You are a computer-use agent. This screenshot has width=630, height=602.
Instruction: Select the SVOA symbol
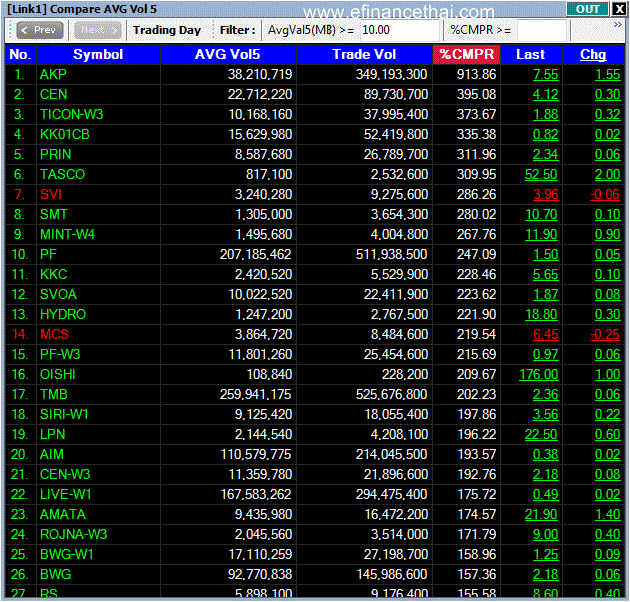click(x=58, y=295)
